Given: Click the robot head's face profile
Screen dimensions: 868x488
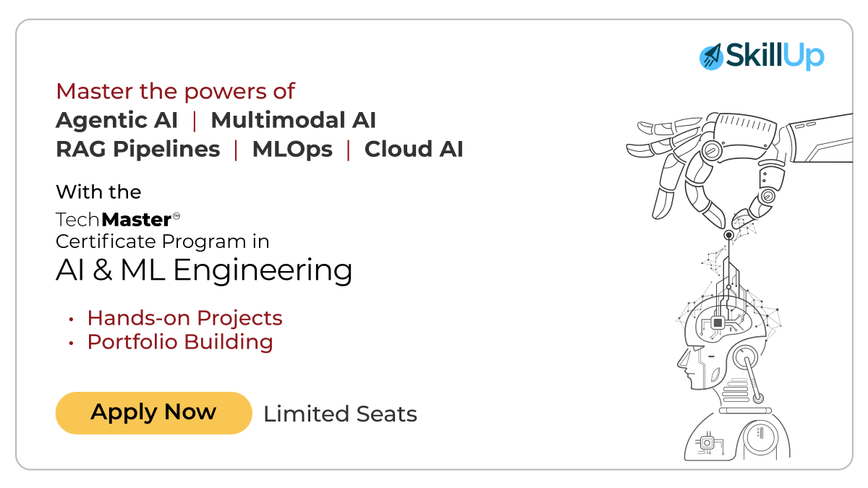Looking at the screenshot, I should coord(690,367).
